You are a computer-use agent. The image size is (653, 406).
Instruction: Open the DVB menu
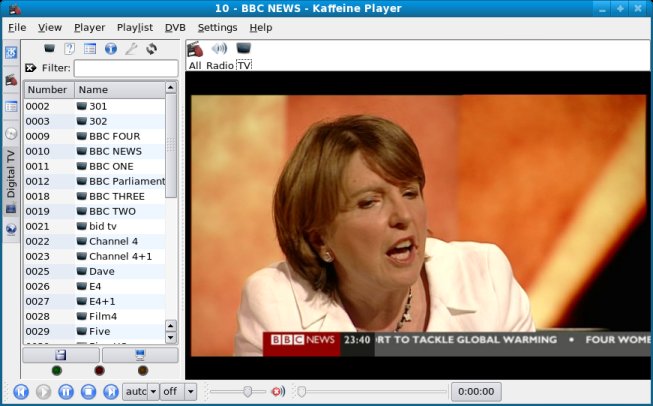(x=175, y=27)
